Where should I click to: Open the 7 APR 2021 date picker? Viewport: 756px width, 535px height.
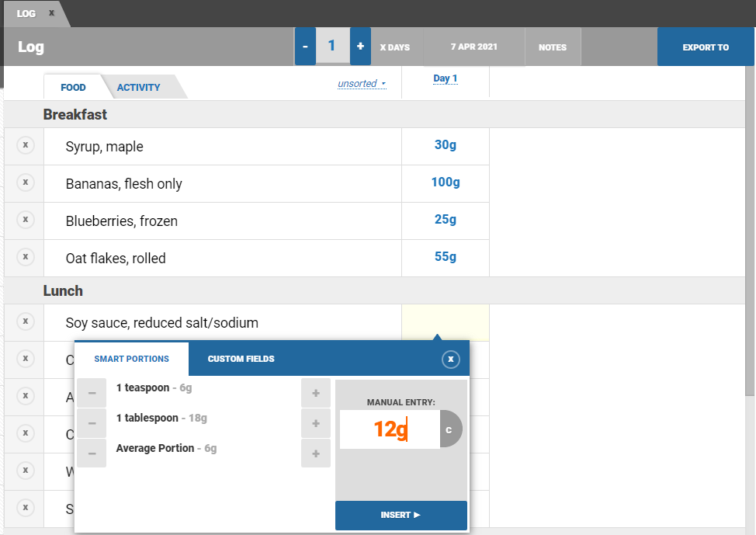point(473,47)
